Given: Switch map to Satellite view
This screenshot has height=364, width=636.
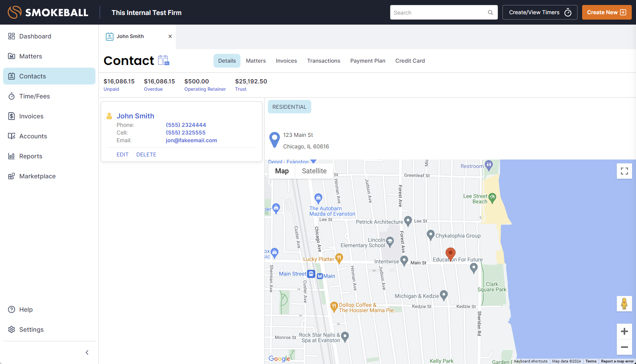Looking at the screenshot, I should (x=314, y=171).
